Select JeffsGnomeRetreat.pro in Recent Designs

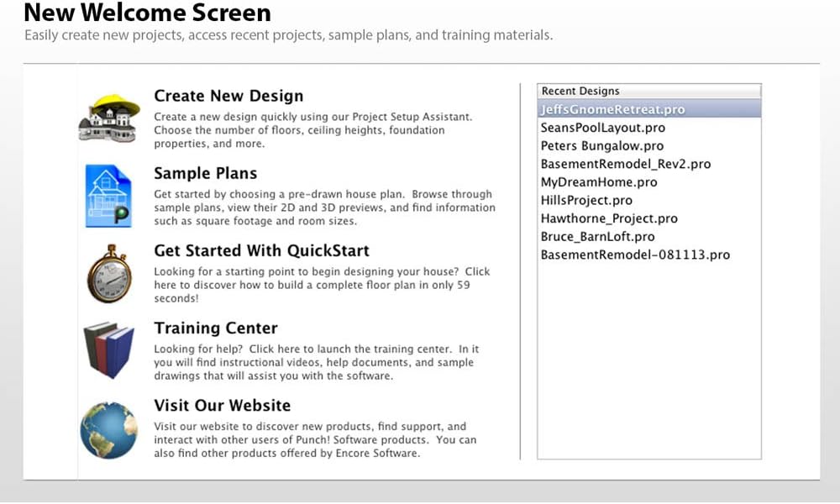coord(612,109)
